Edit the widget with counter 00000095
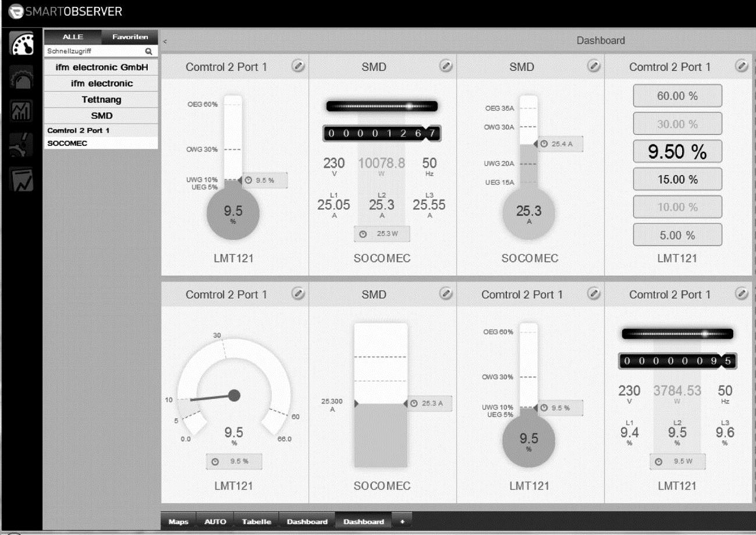The height and width of the screenshot is (535, 756). click(x=741, y=294)
